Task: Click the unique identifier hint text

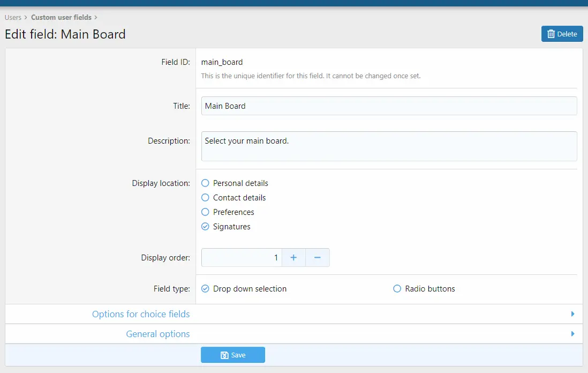Action: (x=311, y=76)
